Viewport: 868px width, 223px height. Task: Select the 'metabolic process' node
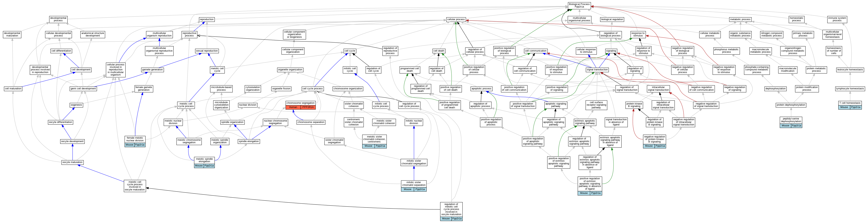740,19
